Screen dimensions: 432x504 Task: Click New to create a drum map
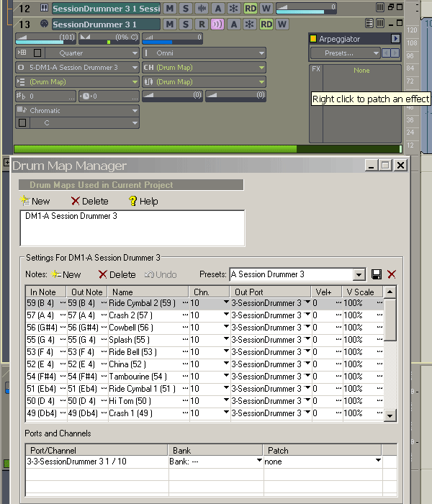pos(35,201)
